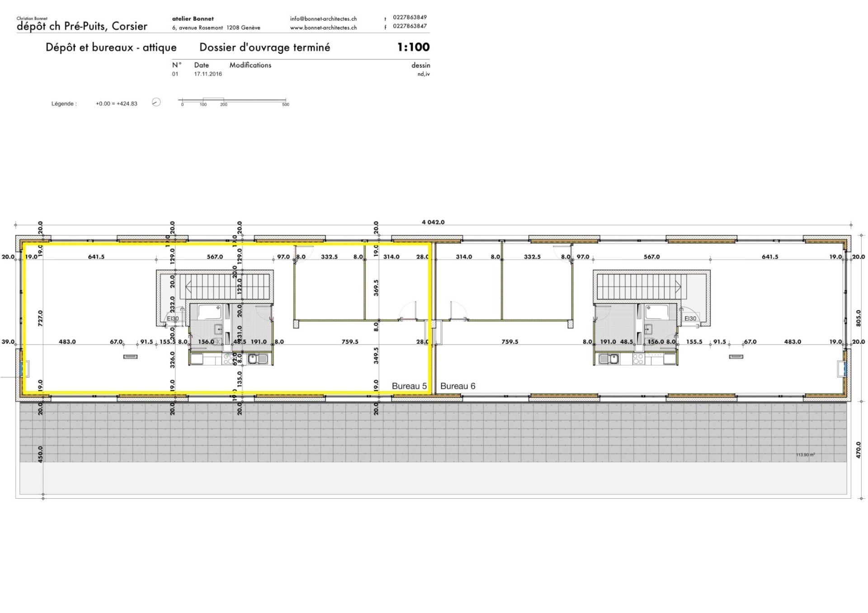Select the north arrow symbol near the legend
This screenshot has width=868, height=613.
click(x=155, y=103)
